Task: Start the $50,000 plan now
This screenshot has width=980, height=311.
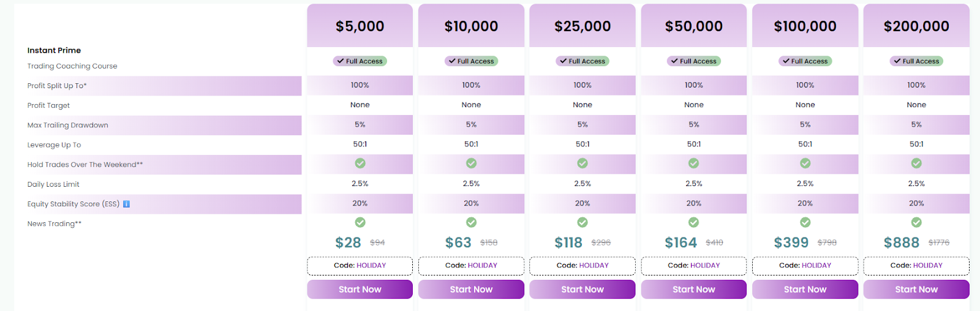Action: point(693,290)
